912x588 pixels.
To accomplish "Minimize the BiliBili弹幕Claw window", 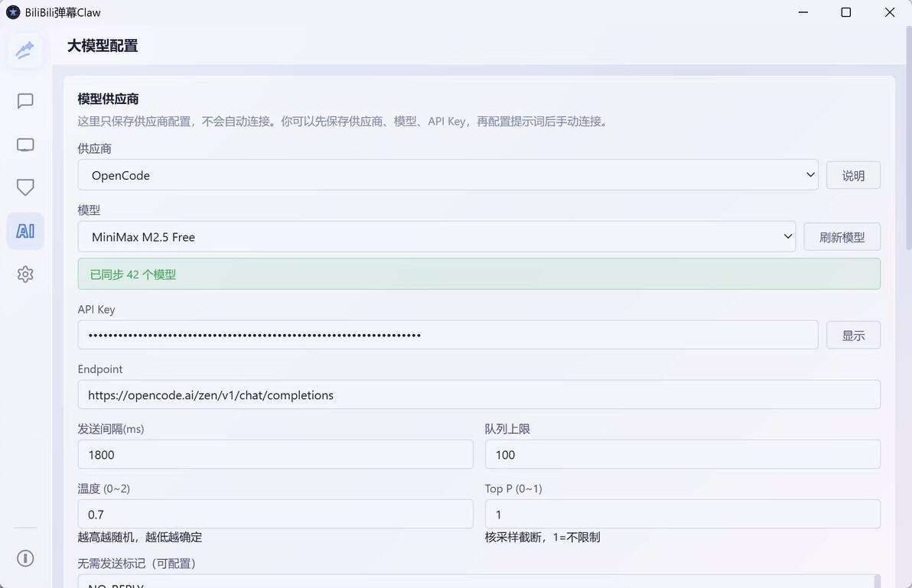I will coord(803,12).
